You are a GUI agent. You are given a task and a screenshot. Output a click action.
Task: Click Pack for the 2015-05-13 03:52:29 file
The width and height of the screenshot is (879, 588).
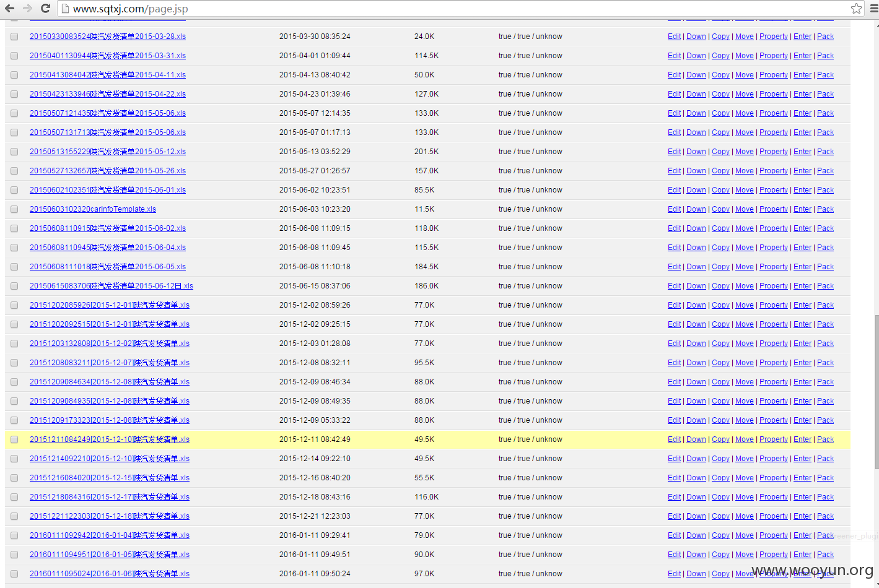click(825, 152)
